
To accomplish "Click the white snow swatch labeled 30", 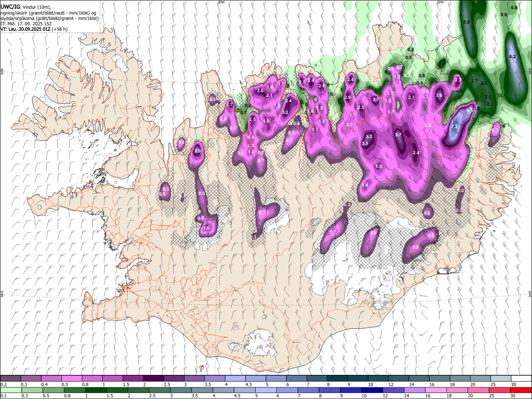I will tap(521, 378).
